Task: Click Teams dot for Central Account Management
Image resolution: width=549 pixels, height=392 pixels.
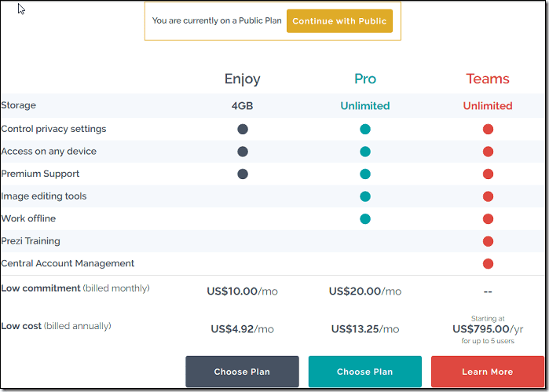Action: tap(488, 264)
